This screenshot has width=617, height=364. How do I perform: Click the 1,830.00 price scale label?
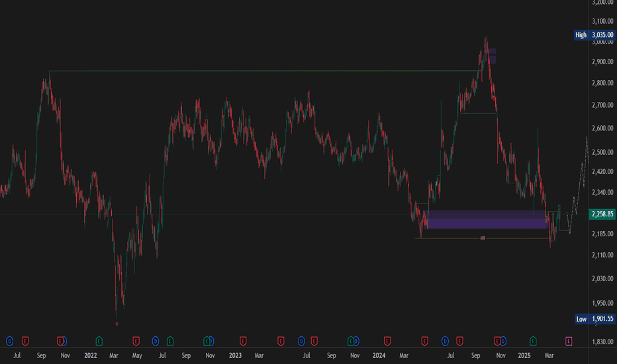pos(602,342)
